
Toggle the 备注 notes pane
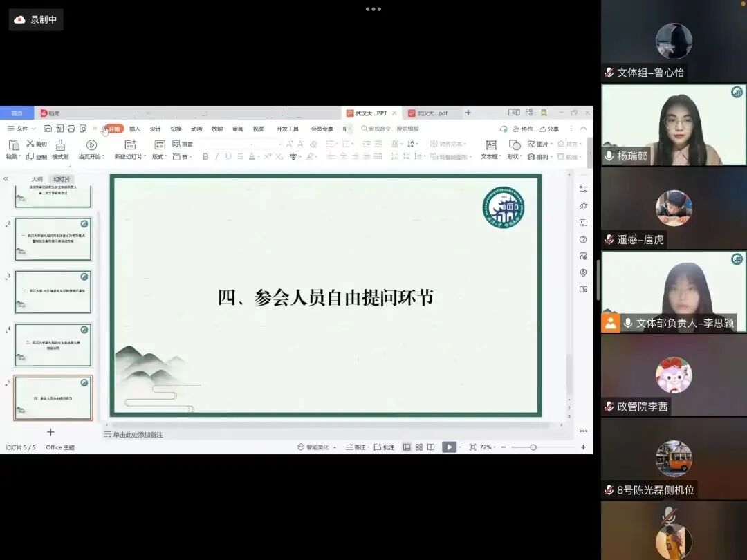point(356,447)
